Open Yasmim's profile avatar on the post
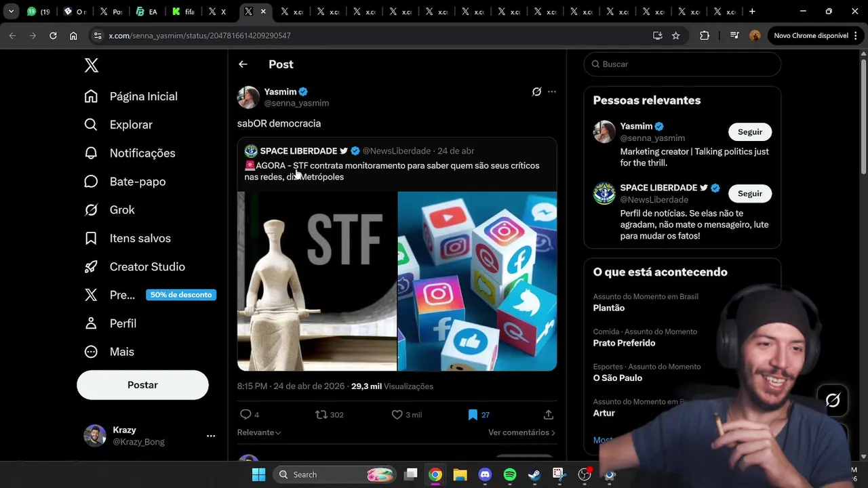The width and height of the screenshot is (868, 488). (248, 97)
